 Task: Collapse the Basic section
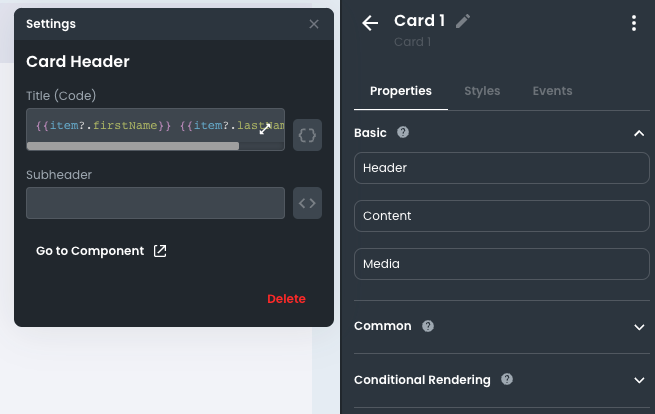coord(639,133)
